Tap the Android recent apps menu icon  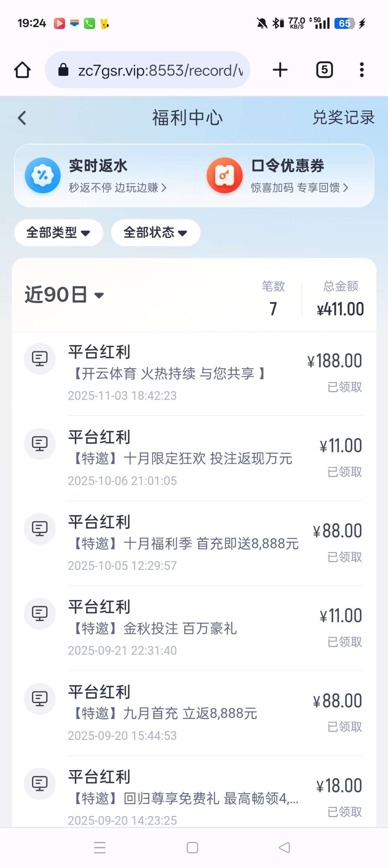point(100,847)
